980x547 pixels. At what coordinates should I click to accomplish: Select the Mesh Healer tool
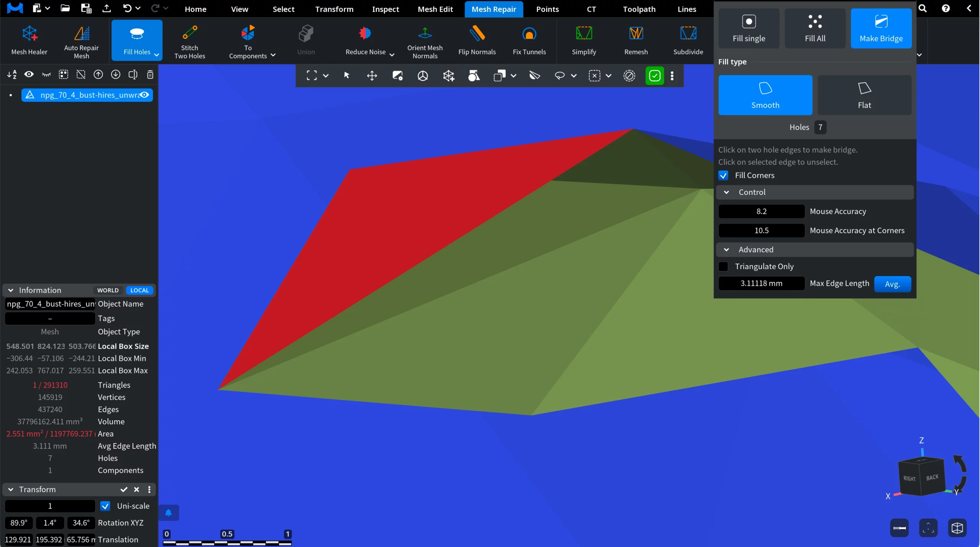click(x=29, y=40)
